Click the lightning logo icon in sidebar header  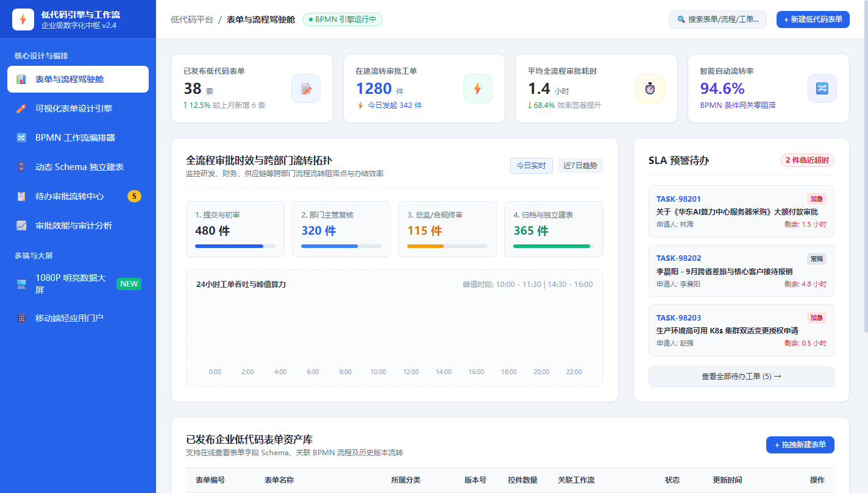23,20
